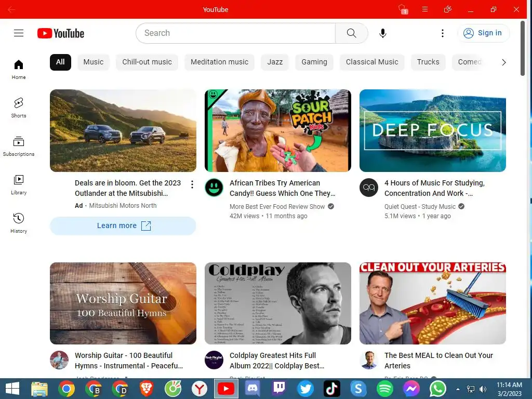Open The Best MEAL to Clean Arteries title
This screenshot has height=399, width=532.
pyautogui.click(x=438, y=361)
